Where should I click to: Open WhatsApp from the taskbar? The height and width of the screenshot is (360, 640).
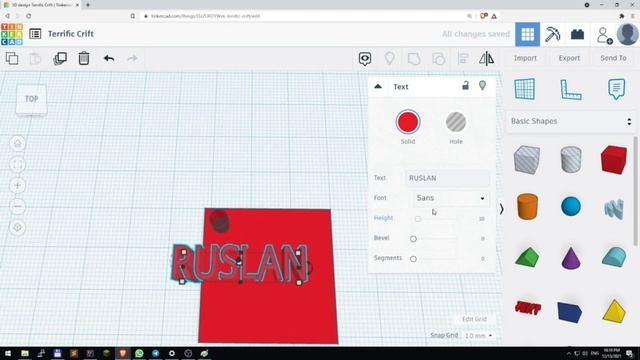point(139,353)
